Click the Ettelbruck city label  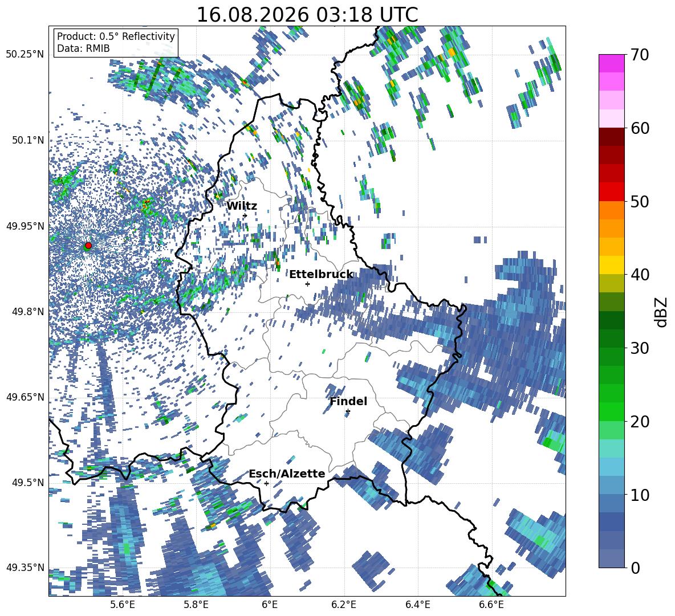pyautogui.click(x=321, y=275)
